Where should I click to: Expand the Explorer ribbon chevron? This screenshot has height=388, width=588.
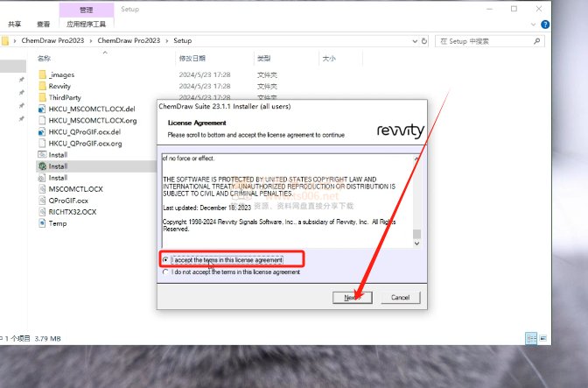[533, 25]
